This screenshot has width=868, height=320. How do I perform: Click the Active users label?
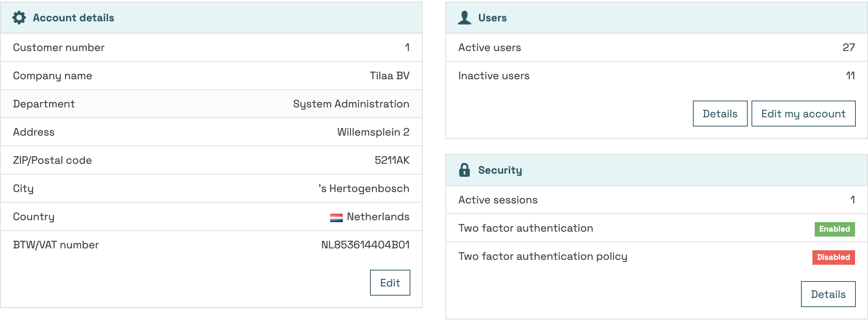point(490,47)
